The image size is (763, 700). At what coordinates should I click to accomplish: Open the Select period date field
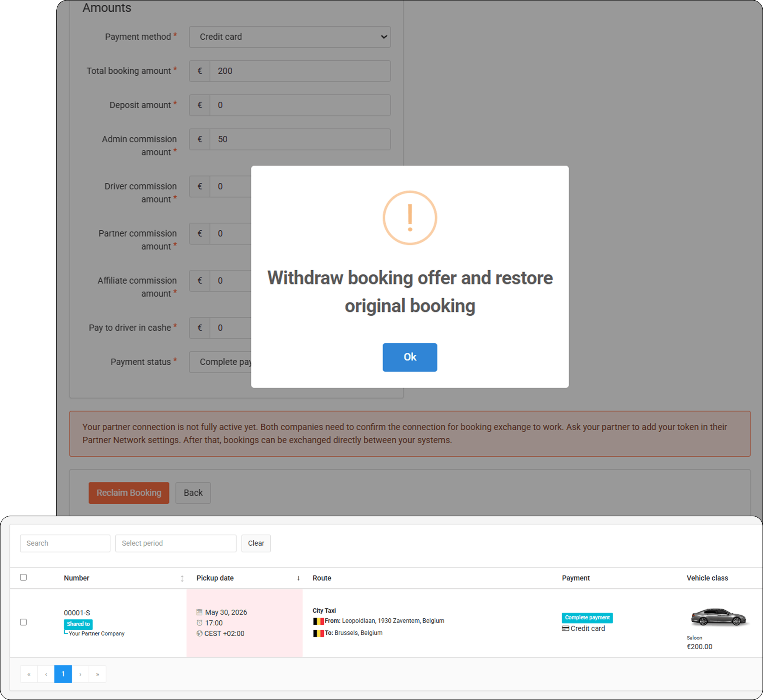176,543
